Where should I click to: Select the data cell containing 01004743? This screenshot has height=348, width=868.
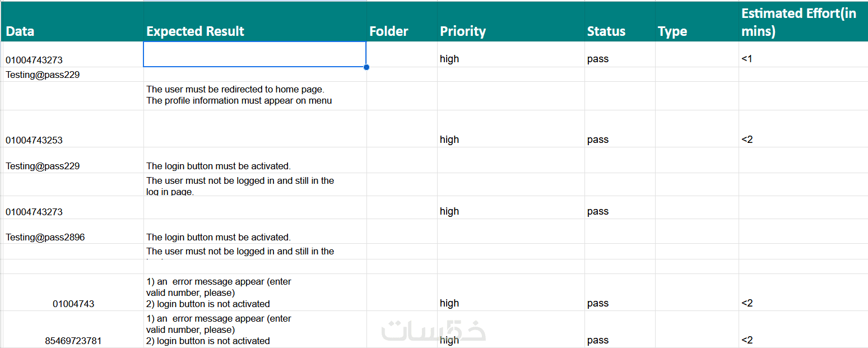click(x=73, y=304)
